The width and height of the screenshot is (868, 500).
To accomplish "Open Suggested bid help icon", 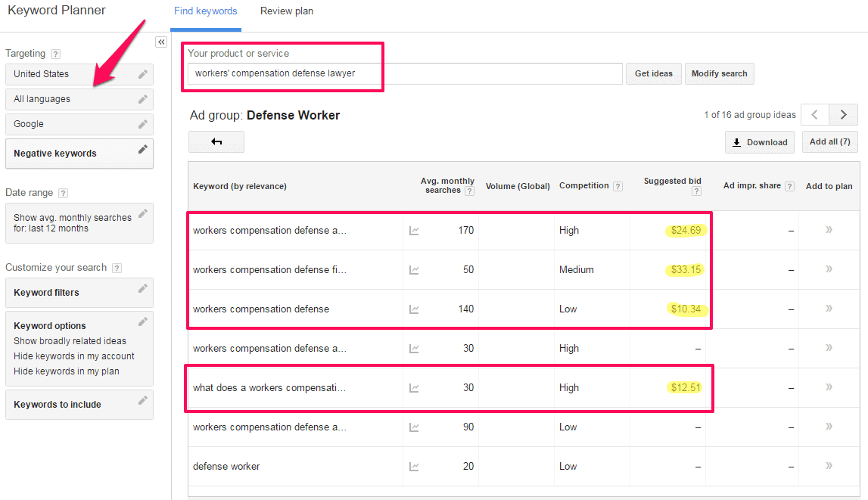I will tap(696, 191).
